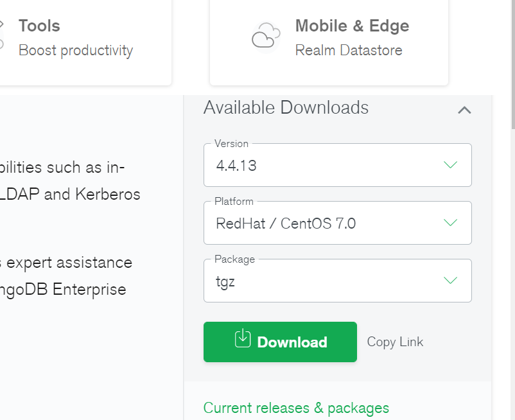Image resolution: width=515 pixels, height=420 pixels.
Task: Click the Realm Datastore subtitle
Action: click(349, 49)
